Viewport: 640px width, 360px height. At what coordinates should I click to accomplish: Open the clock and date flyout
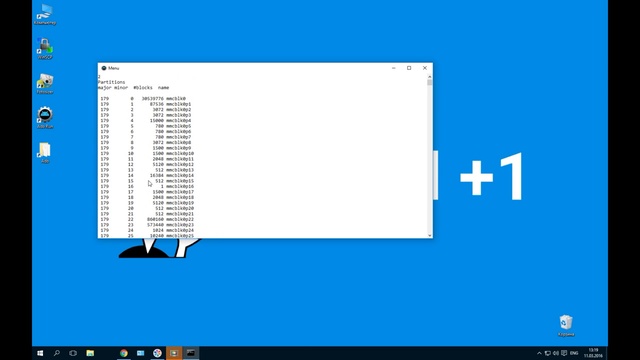(x=593, y=353)
